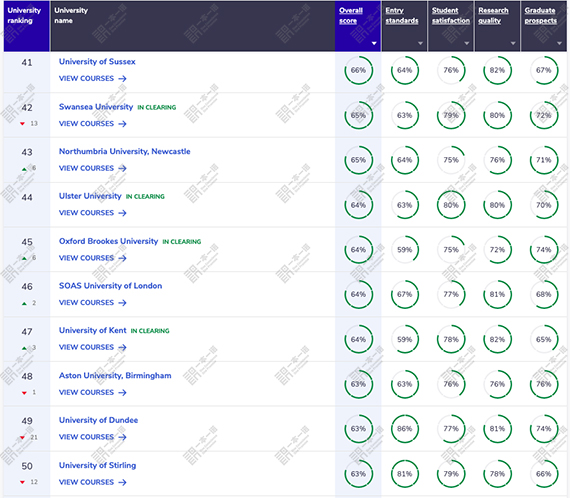The image size is (570, 498).
Task: Click Aston graduate prospects 76% circle
Action: pos(544,384)
